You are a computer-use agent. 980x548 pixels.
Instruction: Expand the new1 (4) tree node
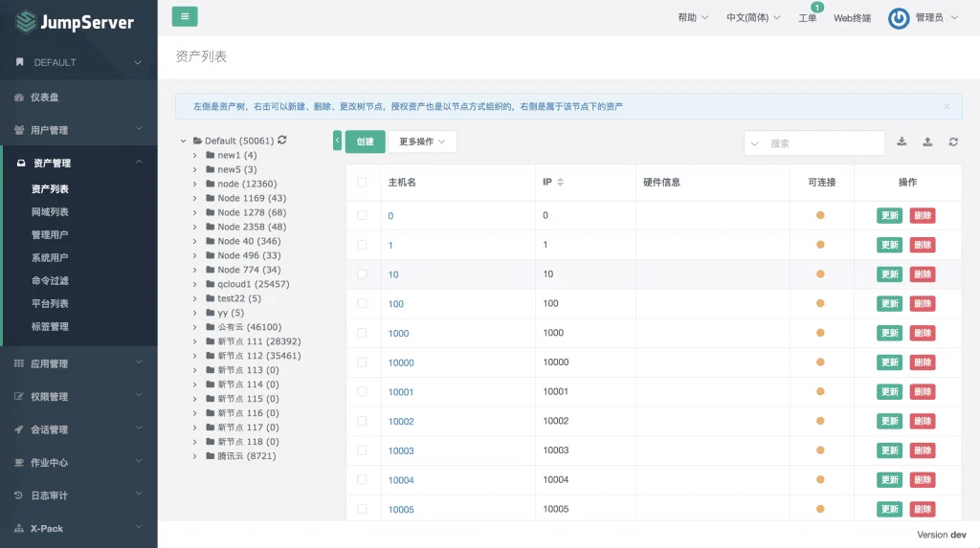click(195, 155)
